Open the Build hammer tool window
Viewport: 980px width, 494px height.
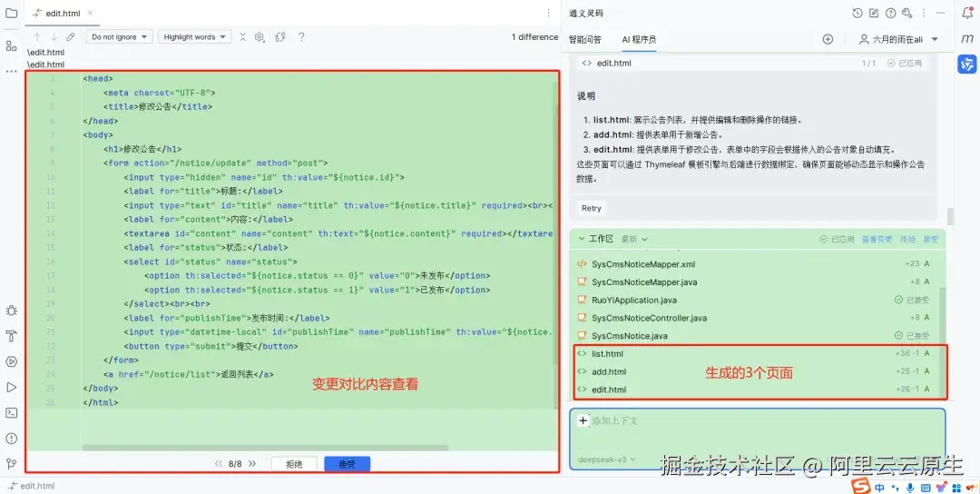pos(11,336)
